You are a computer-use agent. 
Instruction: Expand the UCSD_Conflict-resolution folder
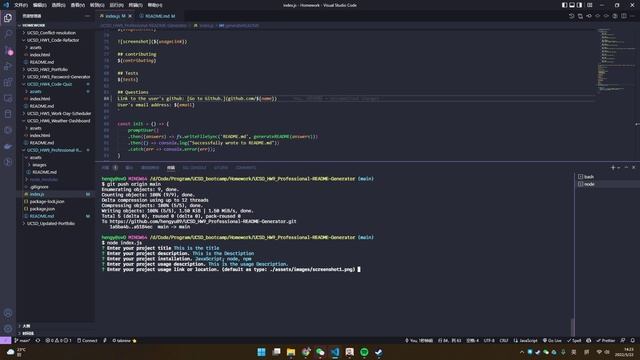point(51,33)
